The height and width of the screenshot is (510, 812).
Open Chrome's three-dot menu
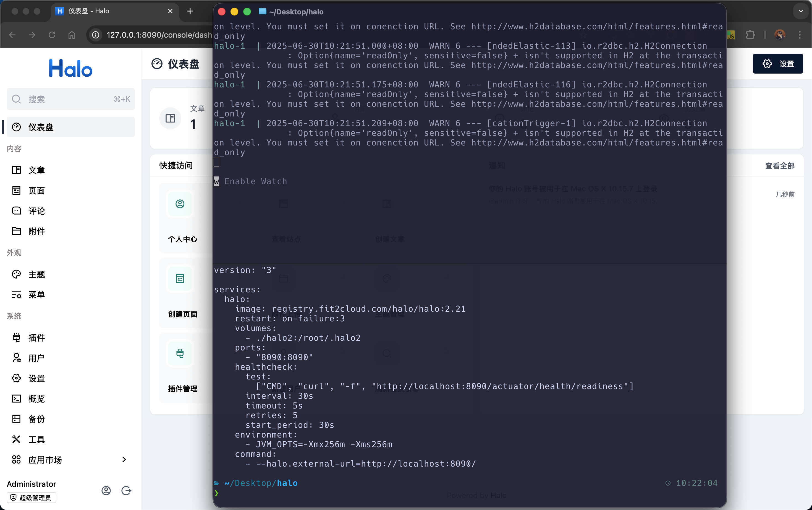(800, 35)
